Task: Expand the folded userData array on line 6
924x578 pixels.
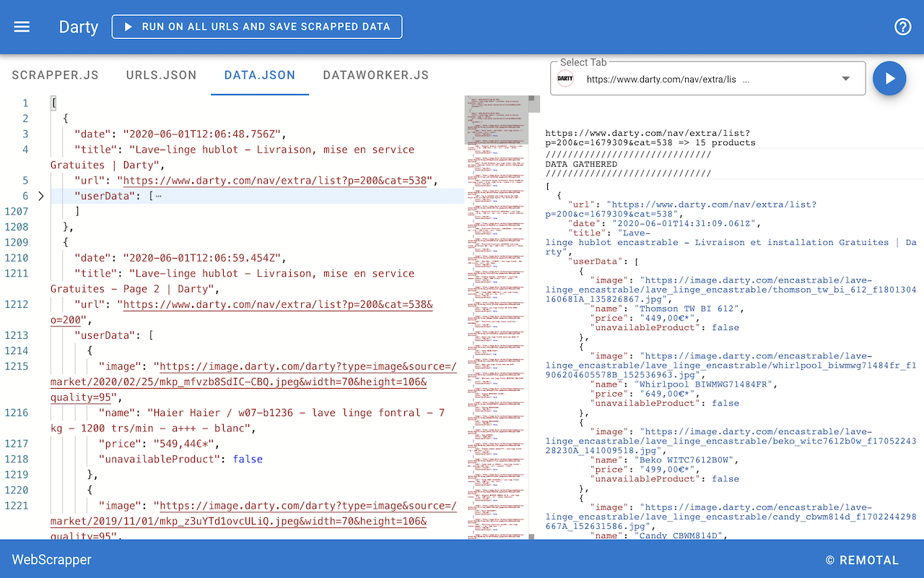Action: pyautogui.click(x=41, y=196)
